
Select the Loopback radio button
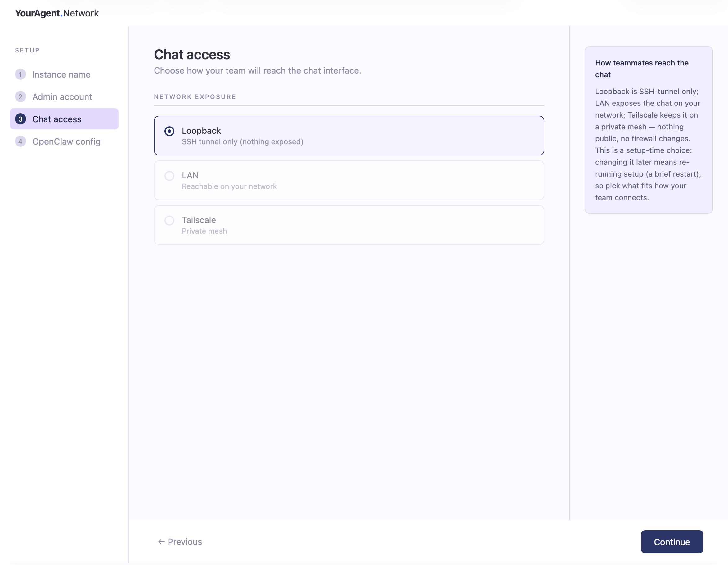[169, 131]
